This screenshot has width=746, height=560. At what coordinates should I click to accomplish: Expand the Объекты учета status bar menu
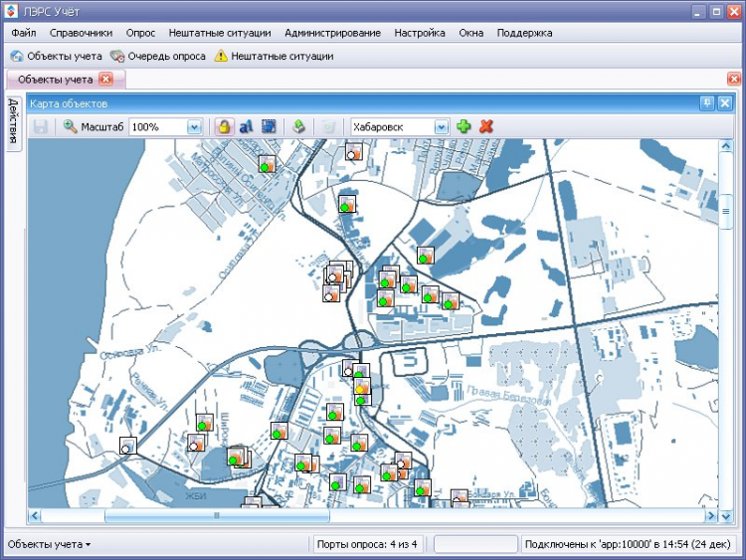point(49,544)
